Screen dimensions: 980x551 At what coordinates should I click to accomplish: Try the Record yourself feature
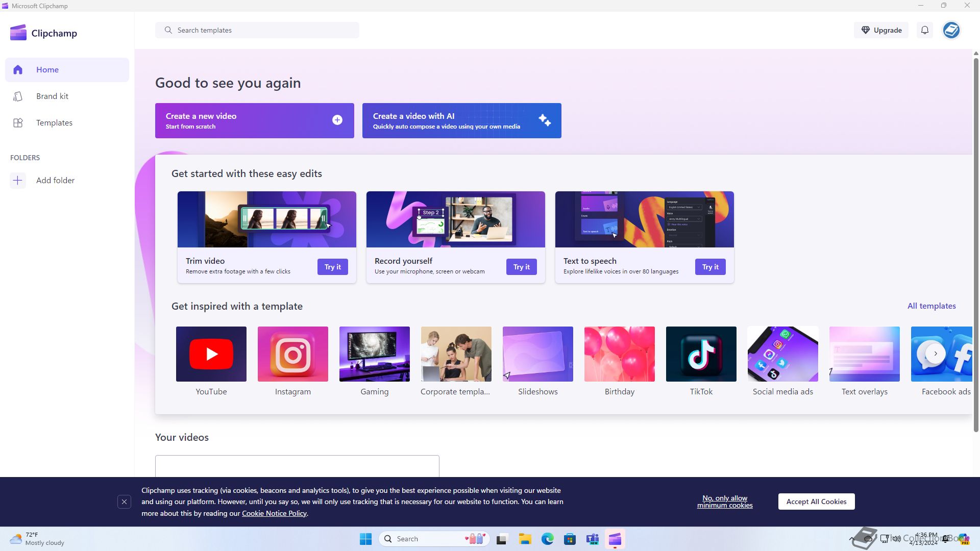[x=522, y=267]
